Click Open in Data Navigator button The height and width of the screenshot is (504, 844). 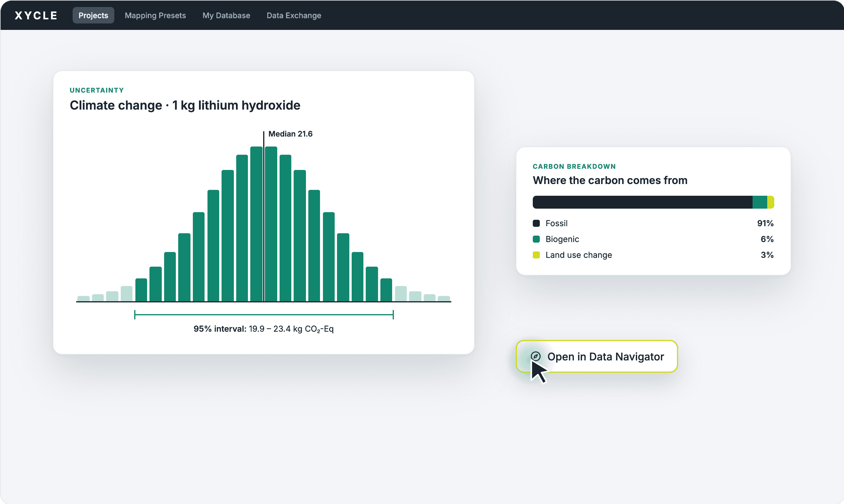597,356
